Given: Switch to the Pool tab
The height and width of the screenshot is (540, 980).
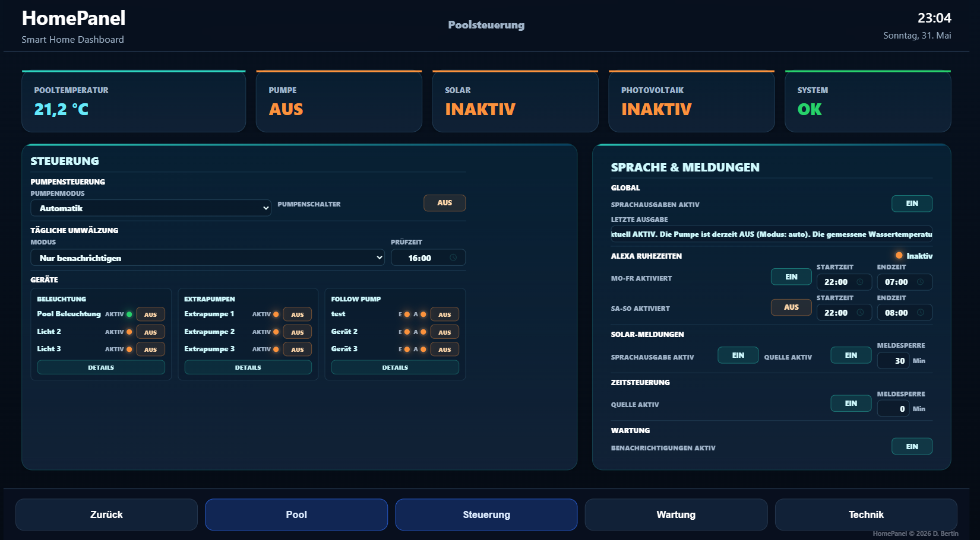Looking at the screenshot, I should pyautogui.click(x=296, y=514).
